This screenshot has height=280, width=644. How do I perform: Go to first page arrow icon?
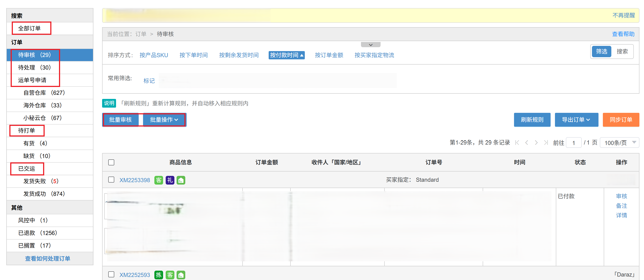[517, 142]
